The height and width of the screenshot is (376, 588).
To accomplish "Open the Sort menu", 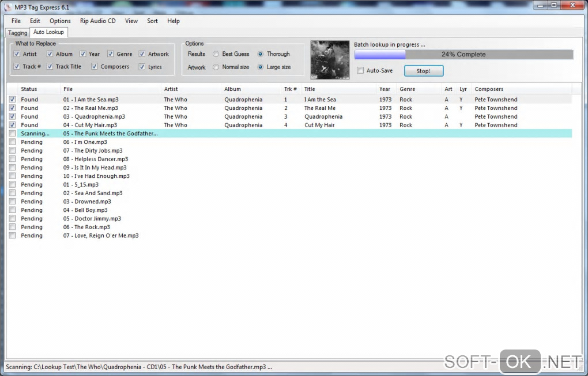I will click(152, 21).
